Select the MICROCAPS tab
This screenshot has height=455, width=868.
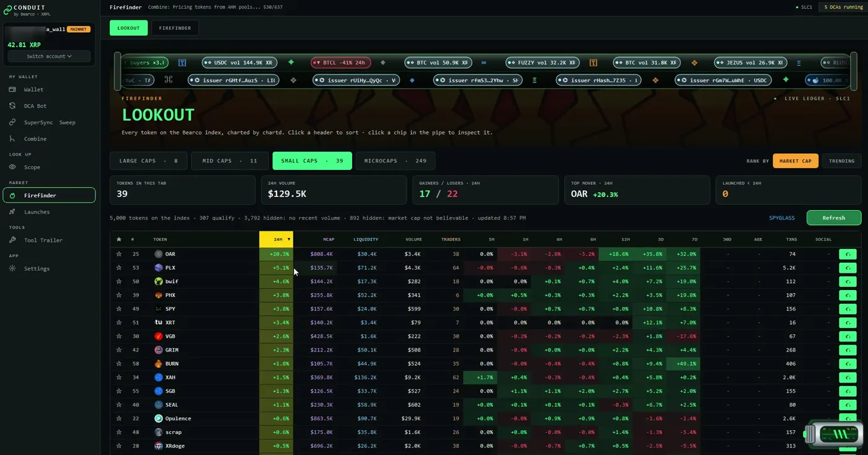396,161
